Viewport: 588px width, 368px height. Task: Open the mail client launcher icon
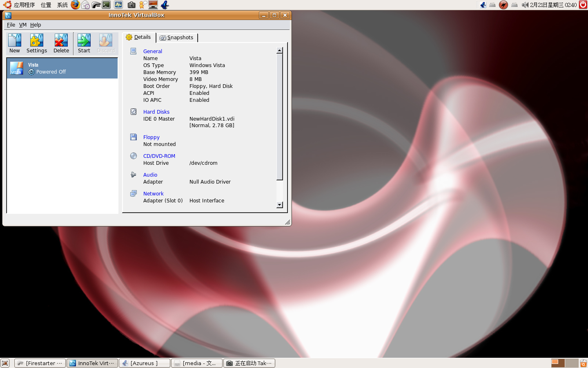coord(86,5)
